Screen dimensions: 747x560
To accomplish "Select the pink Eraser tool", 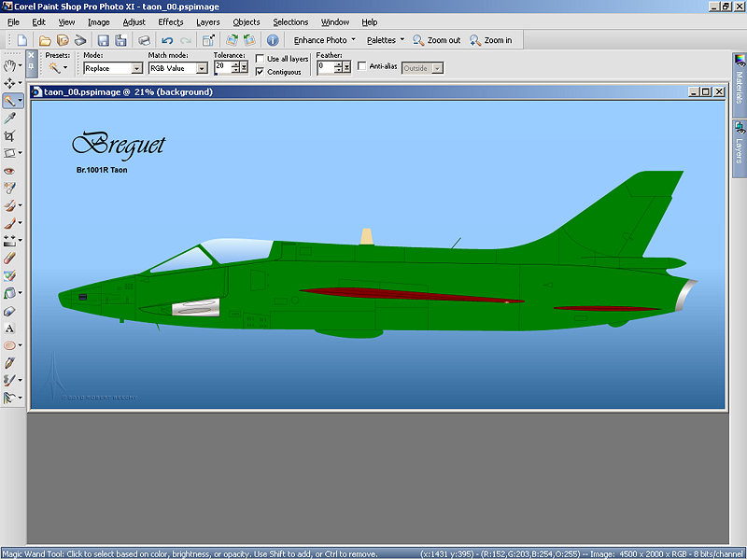I will (x=9, y=259).
